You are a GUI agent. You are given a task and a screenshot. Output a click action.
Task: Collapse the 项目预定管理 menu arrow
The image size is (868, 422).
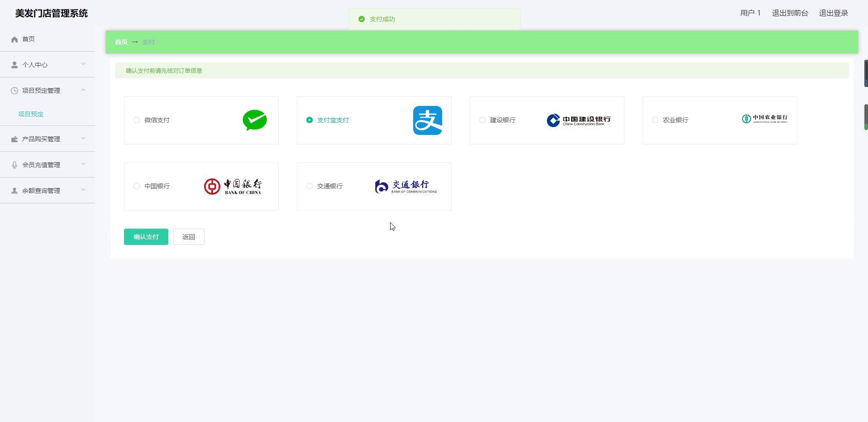pyautogui.click(x=83, y=90)
